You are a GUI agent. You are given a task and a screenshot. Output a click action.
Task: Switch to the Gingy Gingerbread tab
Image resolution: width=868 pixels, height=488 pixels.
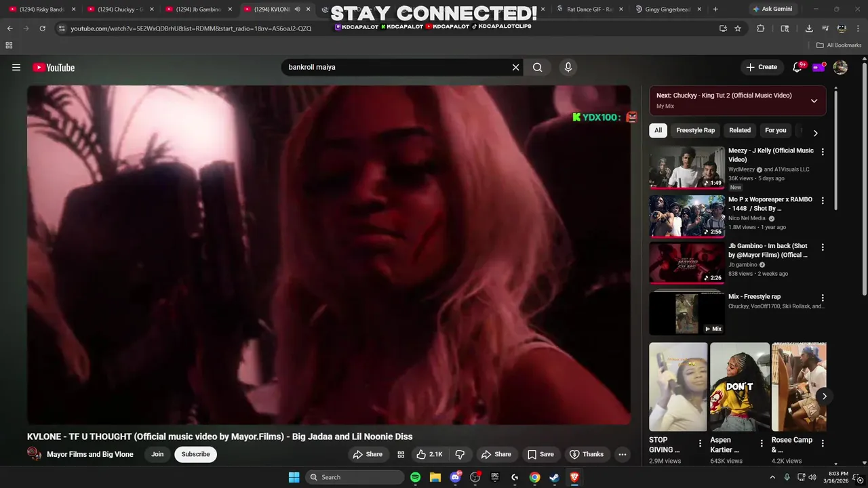click(x=668, y=9)
